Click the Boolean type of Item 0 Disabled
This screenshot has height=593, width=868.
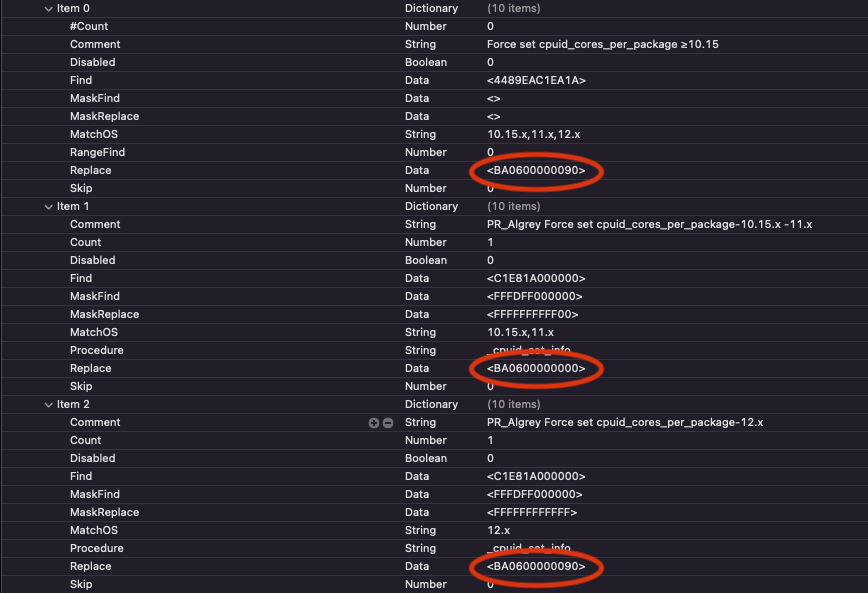[426, 62]
